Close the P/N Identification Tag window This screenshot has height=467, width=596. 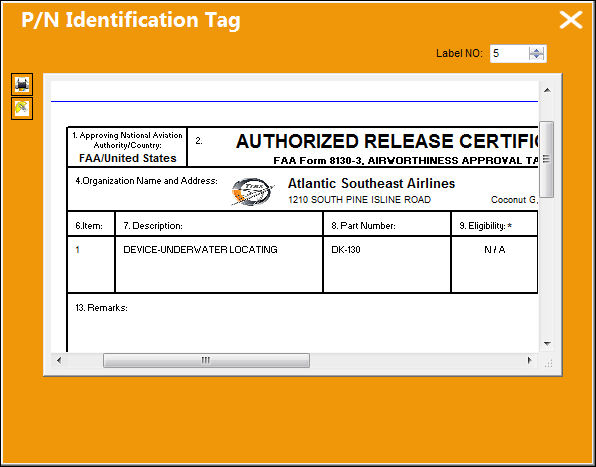[x=571, y=20]
